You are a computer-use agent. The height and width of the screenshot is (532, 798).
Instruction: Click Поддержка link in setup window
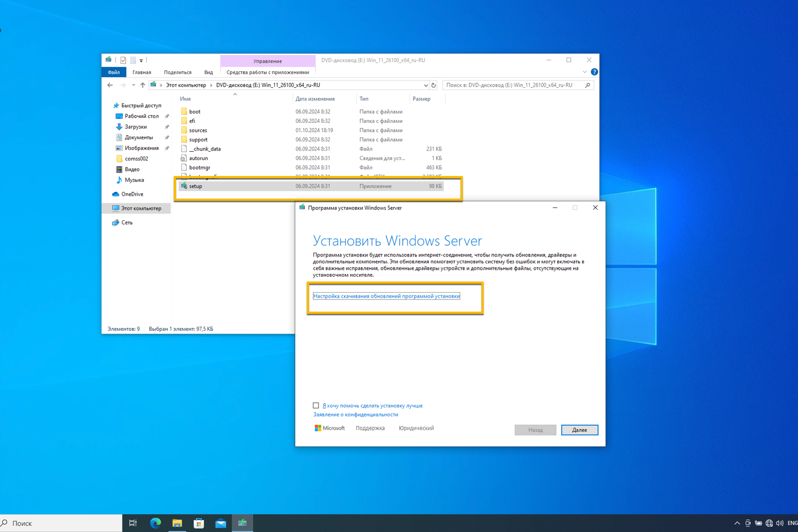(x=370, y=428)
